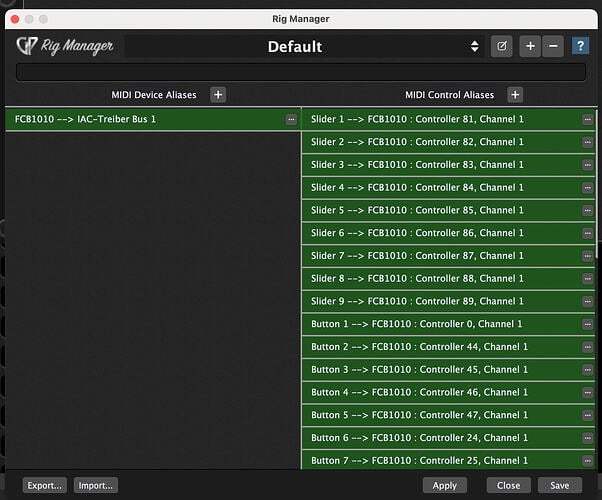Viewport: 602px width, 500px height.
Task: Open options menu for Slider 8 alias
Action: coord(587,279)
